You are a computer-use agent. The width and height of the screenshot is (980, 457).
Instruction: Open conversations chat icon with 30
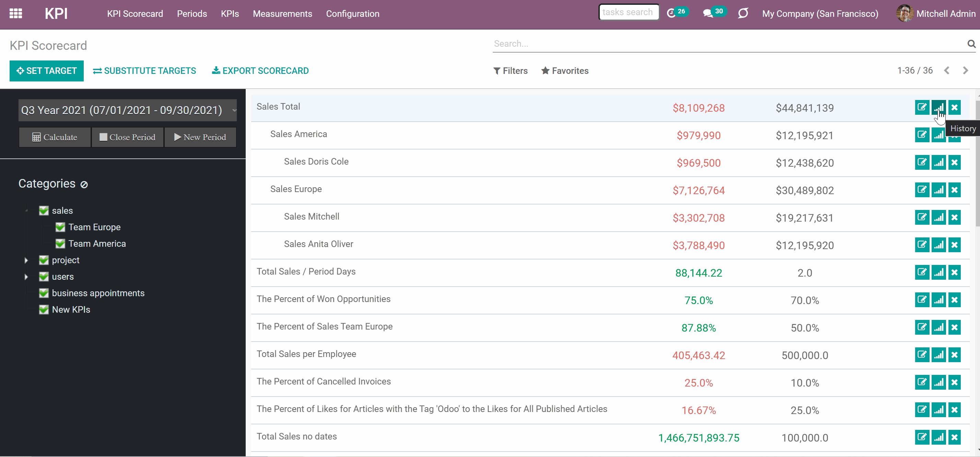708,13
